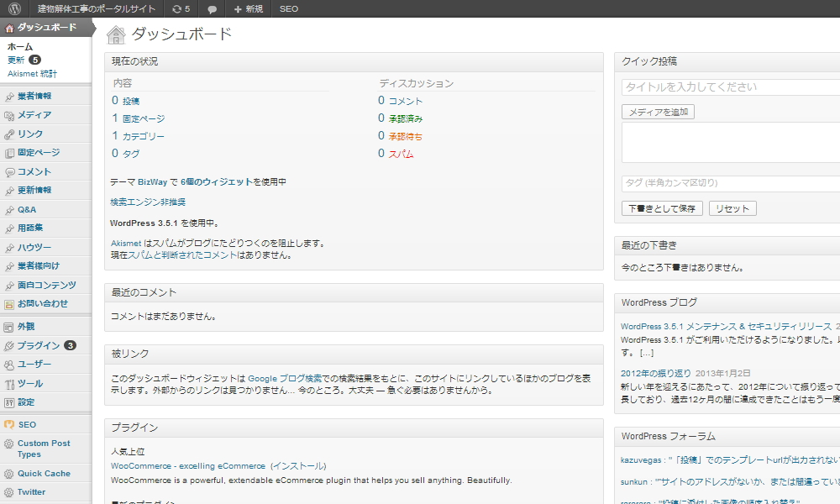840x504 pixels.
Task: Click the page icon beside 固定ページ
Action: (9, 153)
